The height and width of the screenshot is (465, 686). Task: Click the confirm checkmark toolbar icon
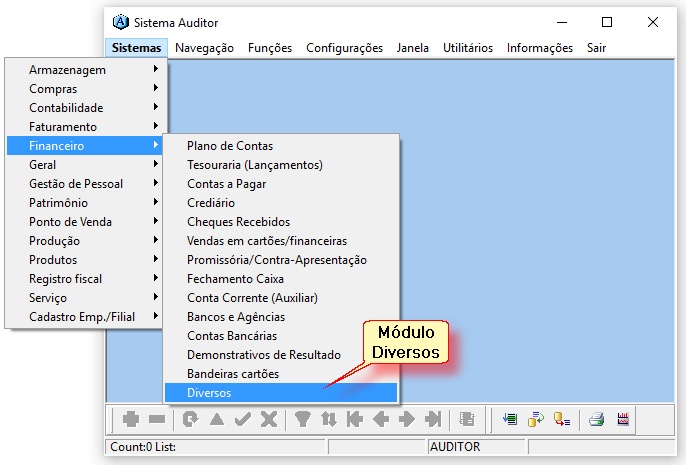click(x=243, y=419)
